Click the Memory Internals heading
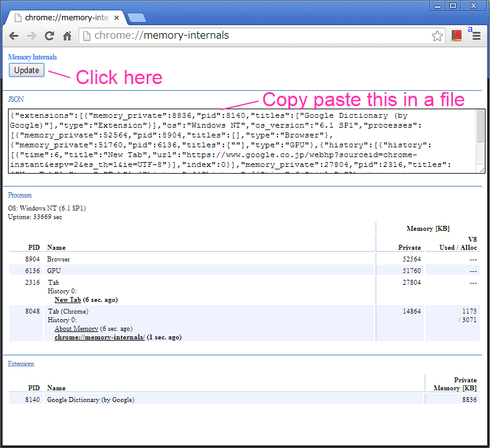 pos(33,57)
